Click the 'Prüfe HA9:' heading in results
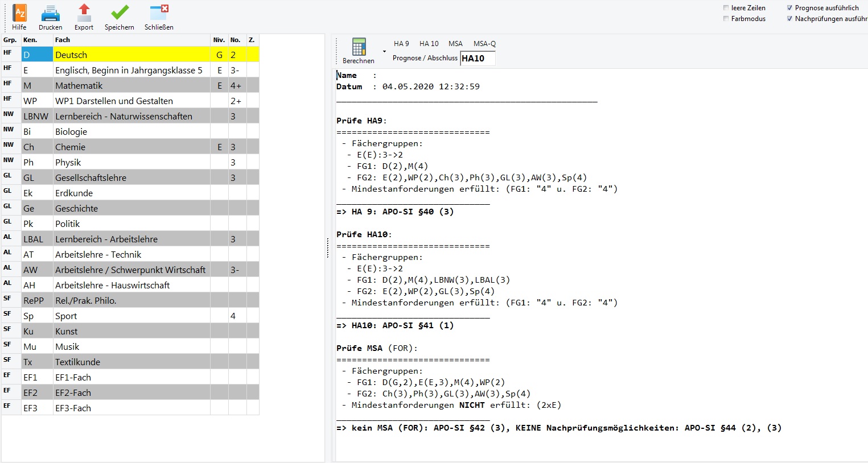 click(361, 121)
